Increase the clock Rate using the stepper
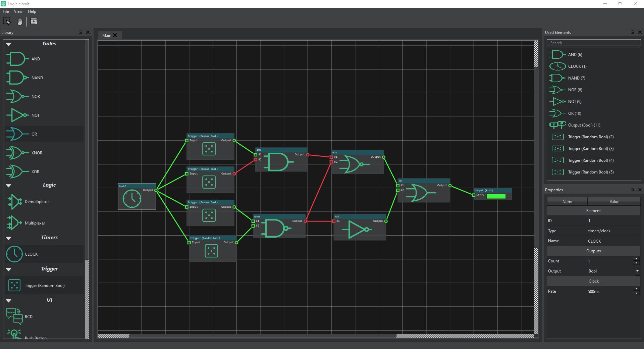This screenshot has width=644, height=349. click(x=636, y=290)
